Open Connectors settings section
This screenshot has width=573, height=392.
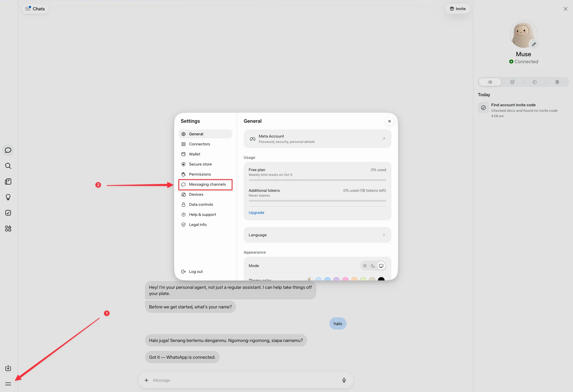(205, 144)
